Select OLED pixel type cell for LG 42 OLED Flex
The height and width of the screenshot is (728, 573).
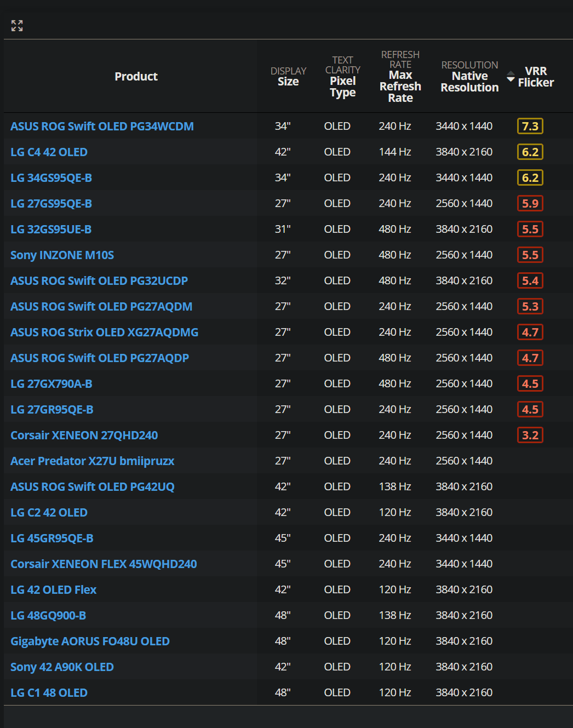[337, 590]
